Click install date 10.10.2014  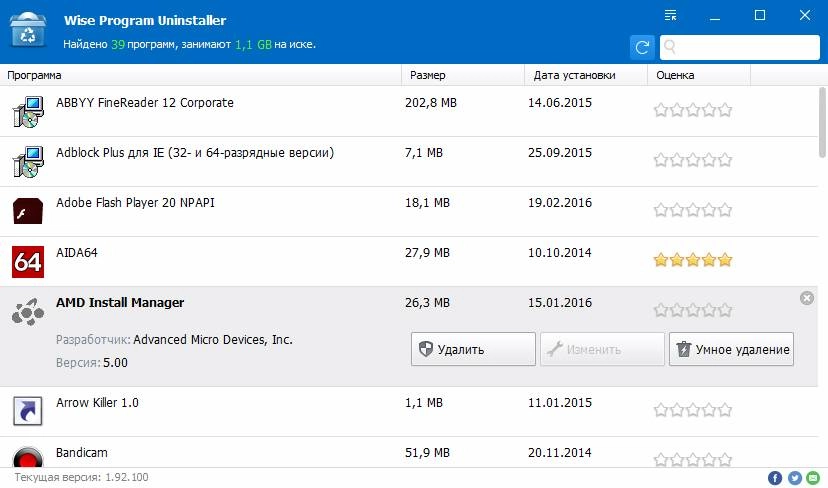click(560, 252)
